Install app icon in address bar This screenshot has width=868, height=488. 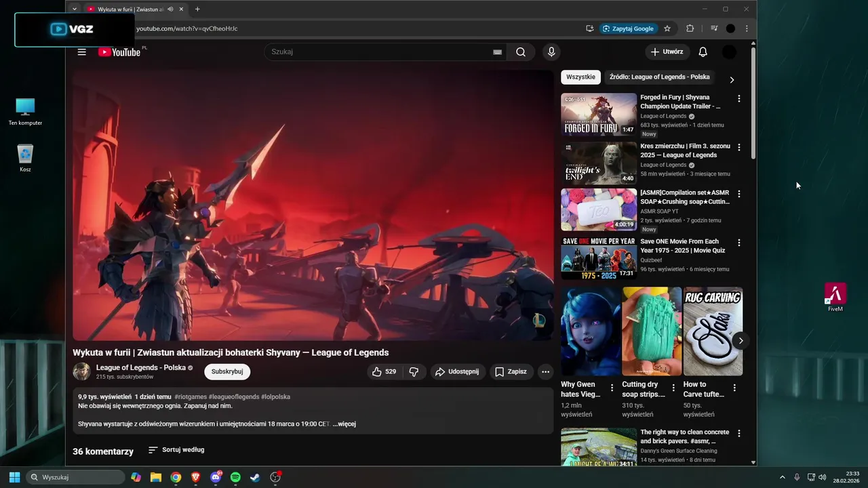(x=589, y=28)
